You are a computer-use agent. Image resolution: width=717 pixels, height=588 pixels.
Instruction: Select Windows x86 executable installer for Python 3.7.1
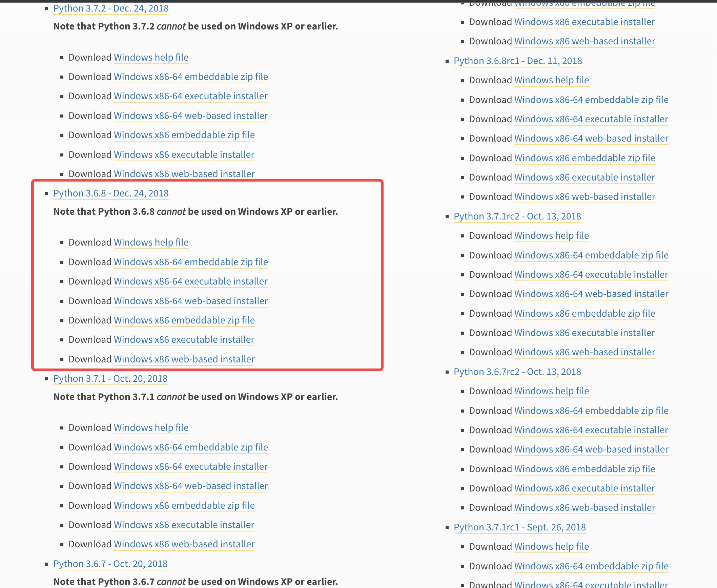tap(184, 525)
